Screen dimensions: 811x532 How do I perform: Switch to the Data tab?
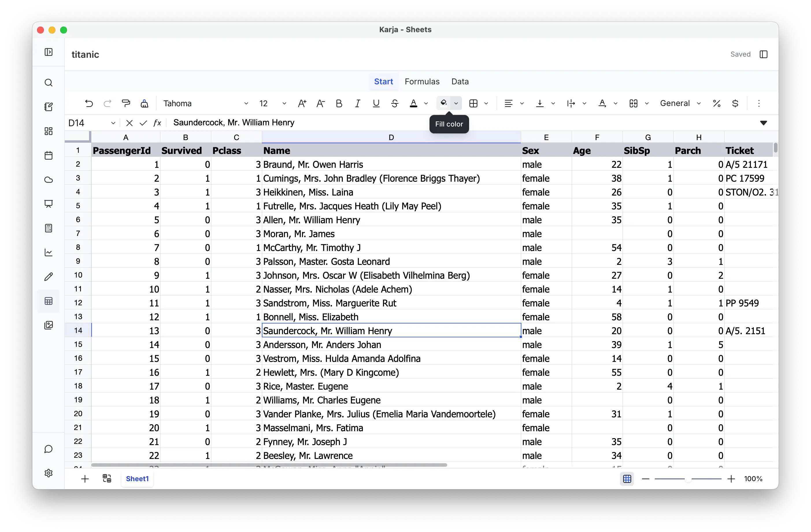[x=460, y=82]
